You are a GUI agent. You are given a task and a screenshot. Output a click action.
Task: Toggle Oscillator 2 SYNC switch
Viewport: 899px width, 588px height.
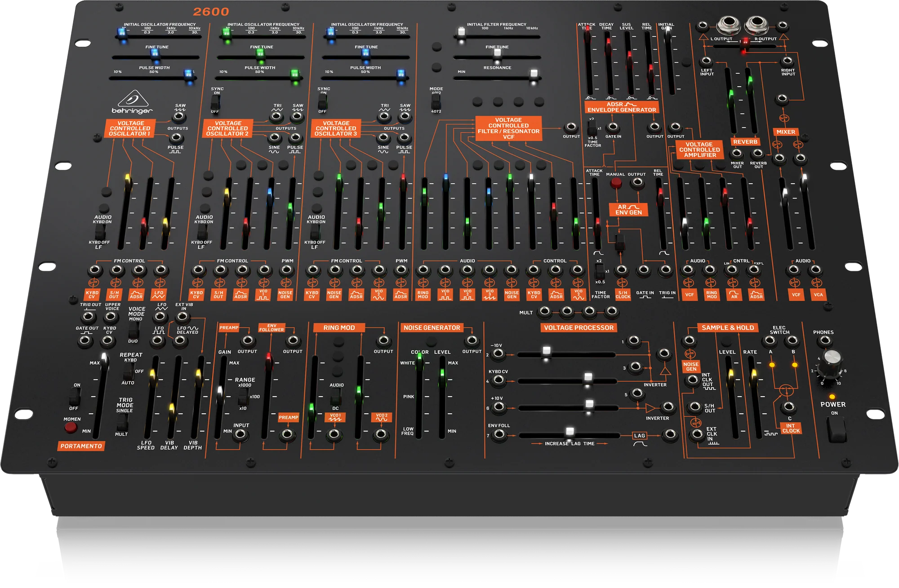pyautogui.click(x=215, y=102)
